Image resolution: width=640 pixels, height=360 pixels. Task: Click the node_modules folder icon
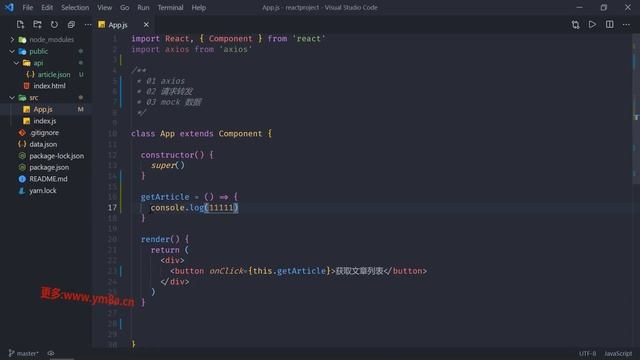tap(22, 40)
